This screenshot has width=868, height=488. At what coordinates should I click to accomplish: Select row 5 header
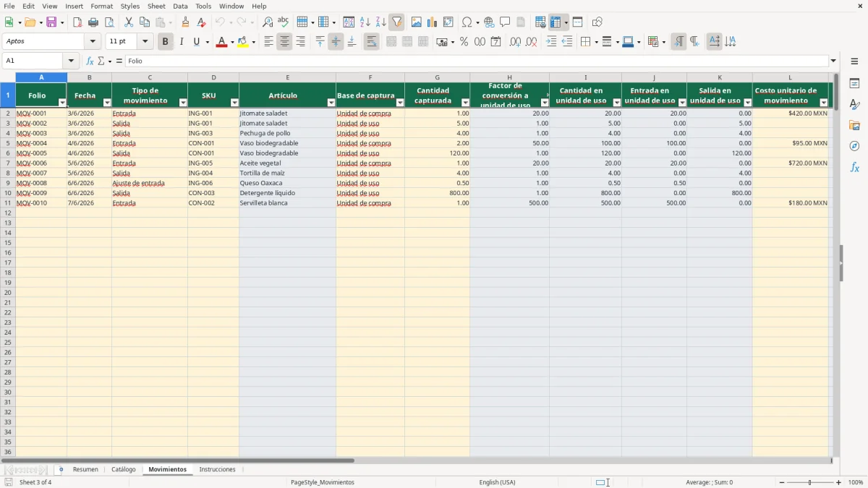click(8, 143)
